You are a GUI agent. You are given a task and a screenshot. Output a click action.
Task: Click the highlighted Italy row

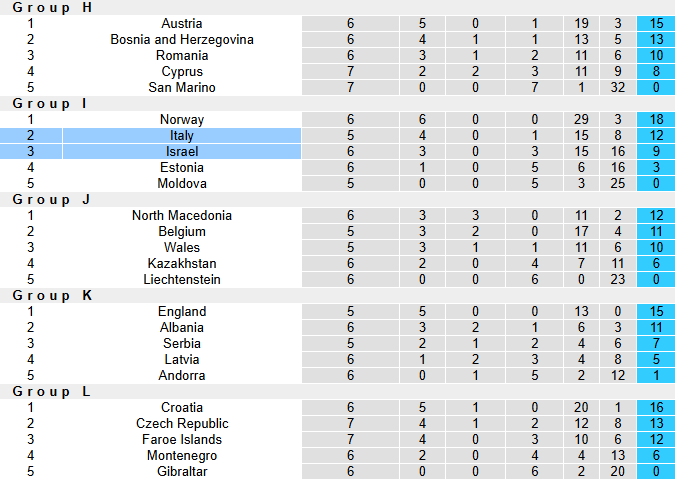181,135
